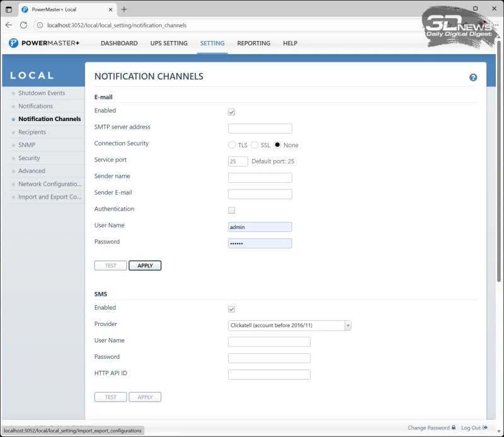Open a new browser tab

coord(124,9)
